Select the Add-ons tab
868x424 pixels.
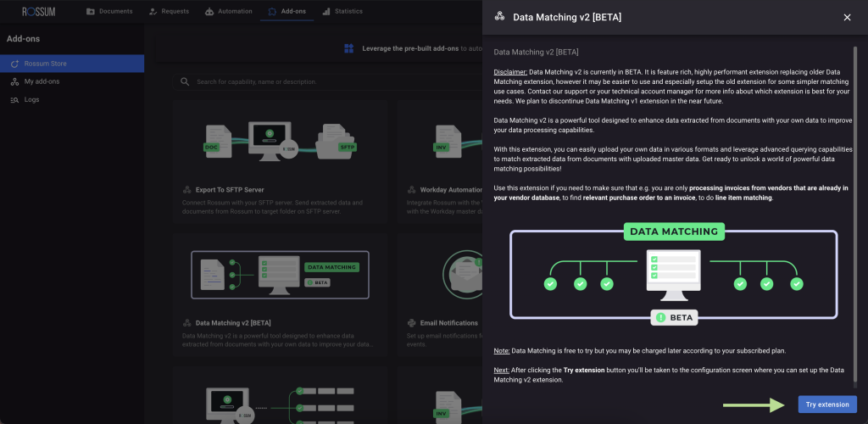click(x=287, y=11)
